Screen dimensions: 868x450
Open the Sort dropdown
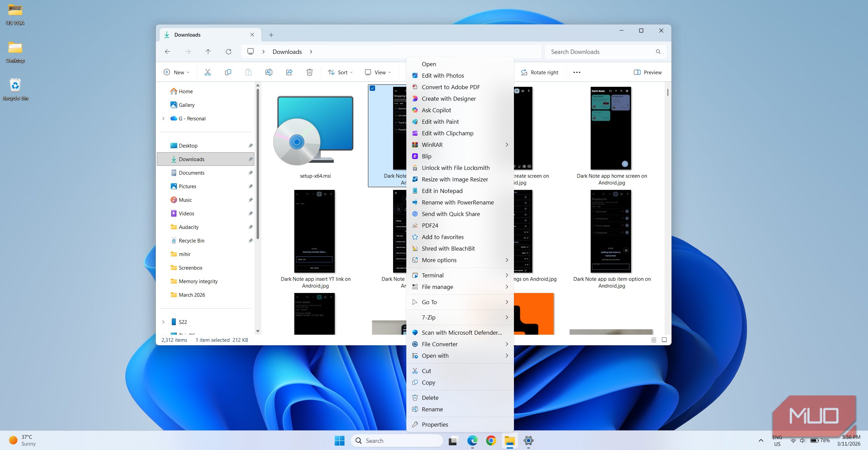(x=340, y=72)
